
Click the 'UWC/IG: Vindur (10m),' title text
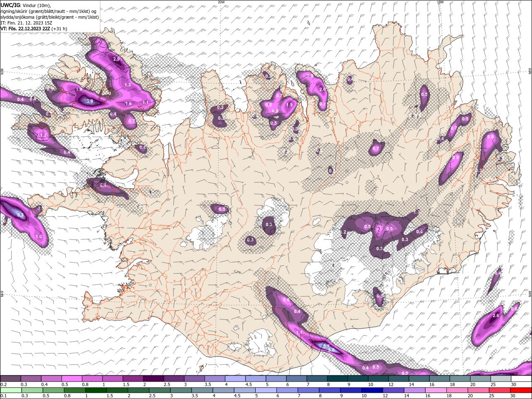point(25,5)
